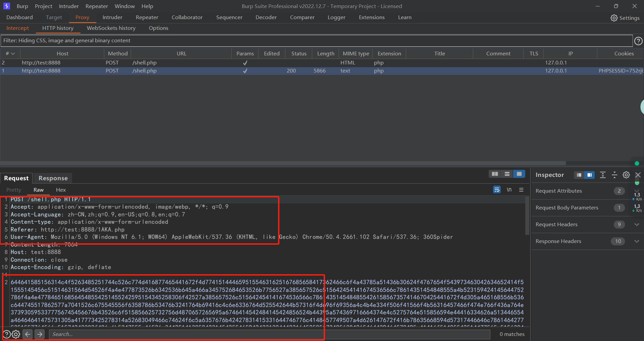Expand Response Headers chevron
Image resolution: width=644 pixels, height=341 pixels.
click(x=637, y=241)
